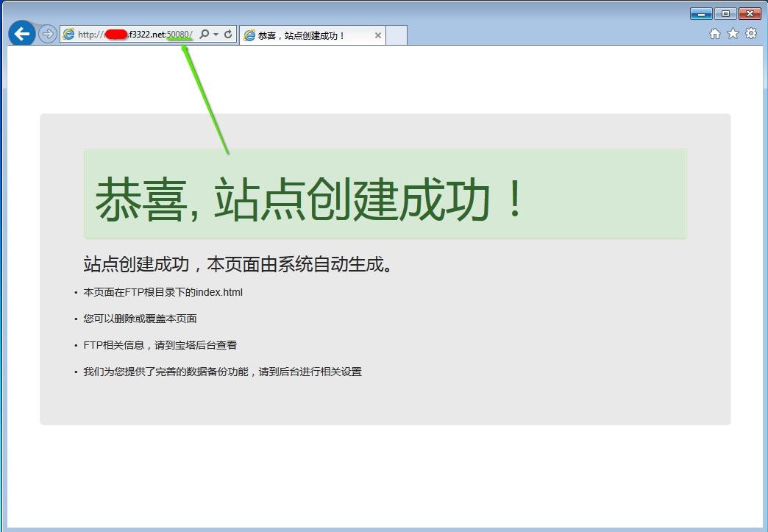Viewport: 768px width, 532px height.
Task: Click the Refresh icon in the address bar
Action: tap(228, 34)
